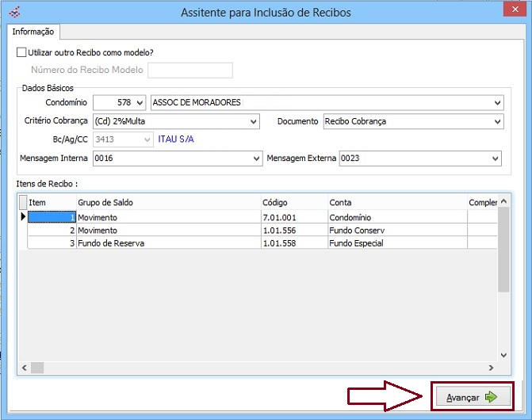Select the Fundo de Reserva row
The height and width of the screenshot is (420, 532).
pyautogui.click(x=168, y=243)
